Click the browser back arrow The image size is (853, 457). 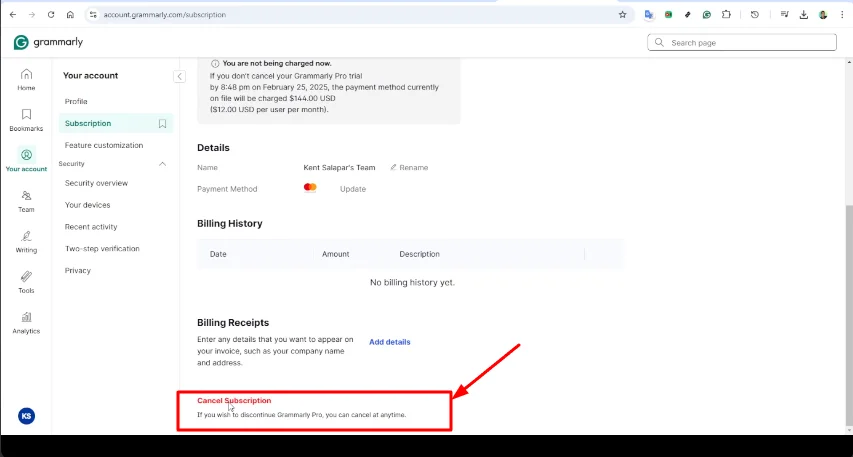click(13, 15)
